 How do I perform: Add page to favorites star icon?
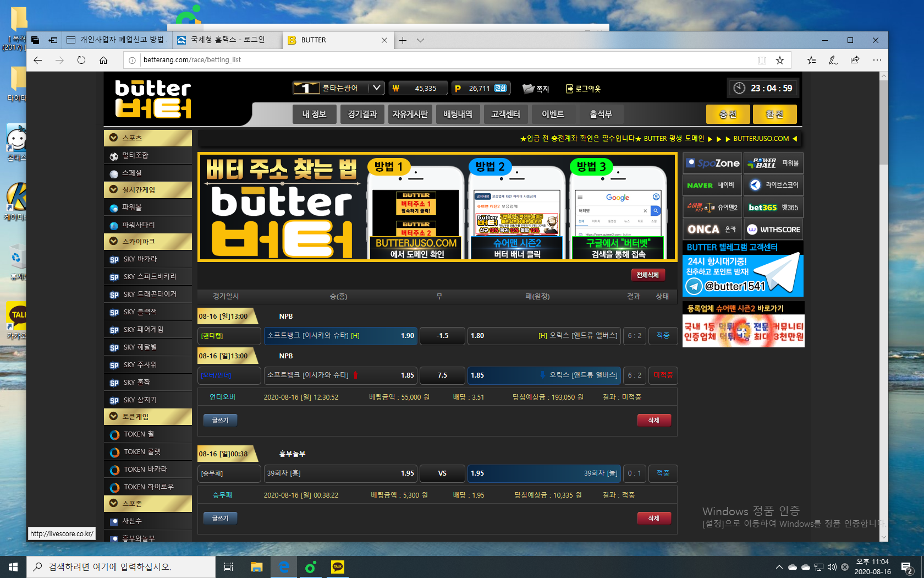[x=779, y=60]
